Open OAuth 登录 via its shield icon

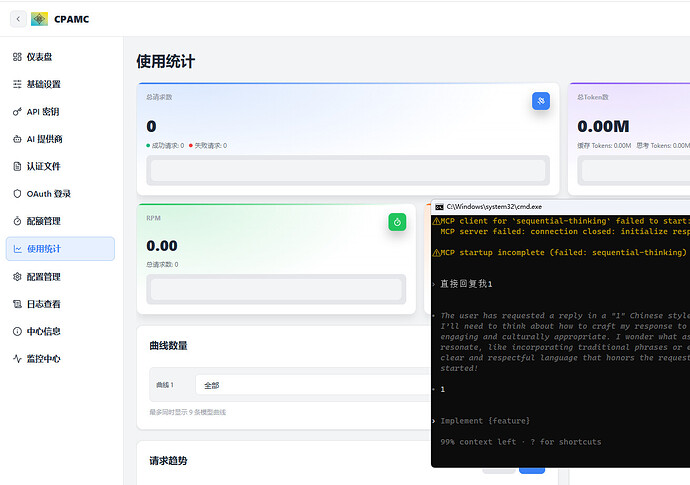tap(17, 194)
